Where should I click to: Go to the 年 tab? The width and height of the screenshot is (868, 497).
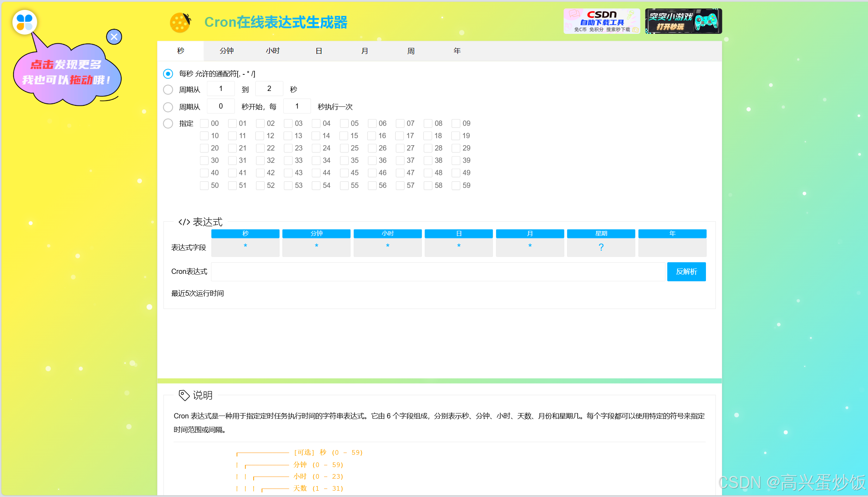tap(457, 51)
